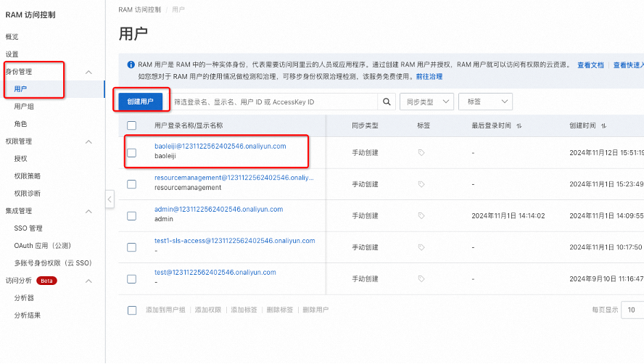Open 概览 in the sidebar
The height and width of the screenshot is (364, 644).
(12, 36)
